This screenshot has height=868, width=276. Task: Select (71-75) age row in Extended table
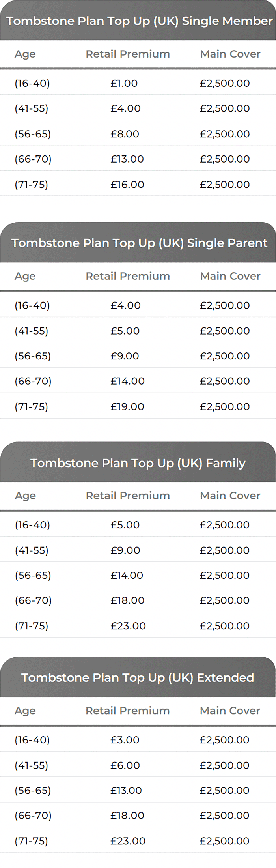pos(138,840)
